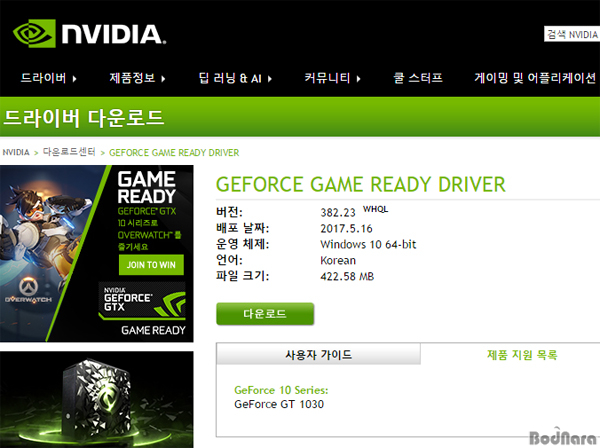Open the black NVIDIA PC banner image
600x448 pixels.
(96, 399)
